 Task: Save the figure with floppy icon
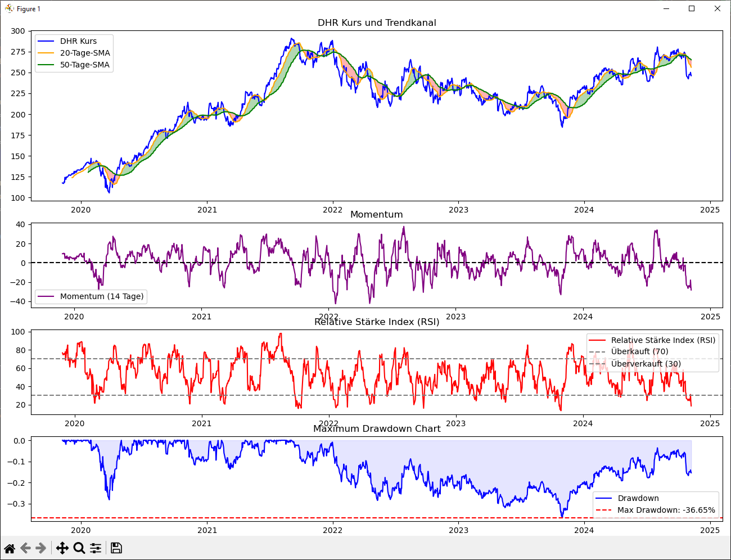point(116,548)
